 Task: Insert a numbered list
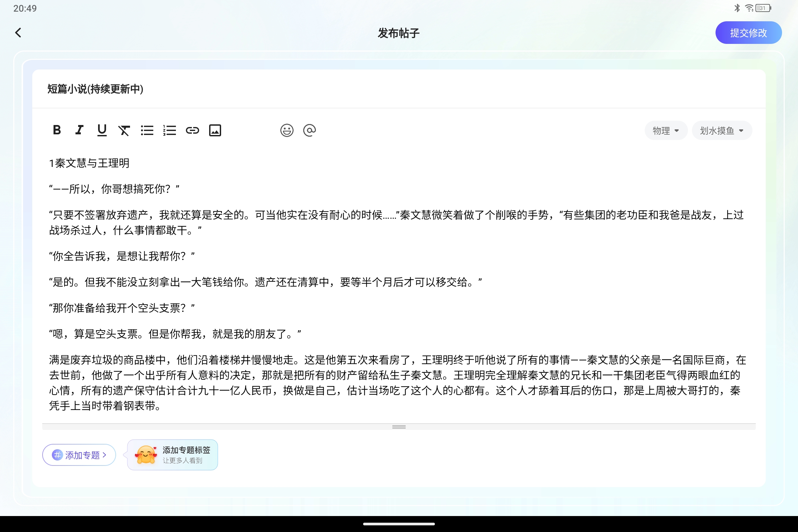point(170,130)
